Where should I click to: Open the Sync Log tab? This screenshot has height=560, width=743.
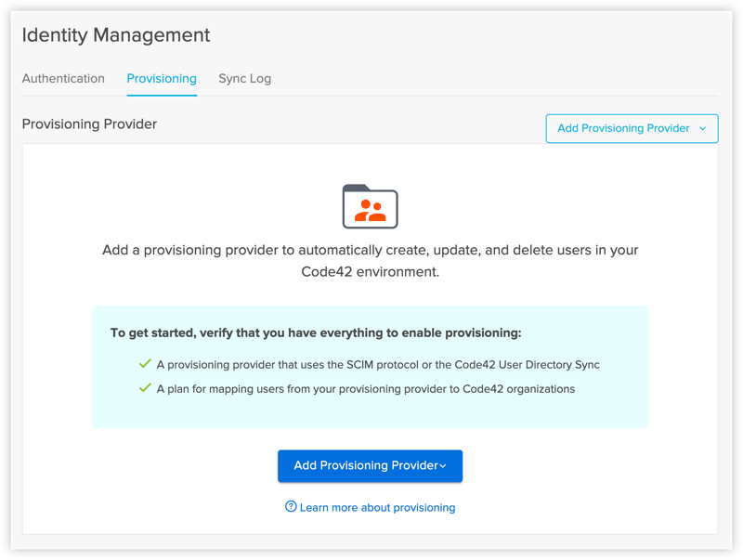pos(244,79)
